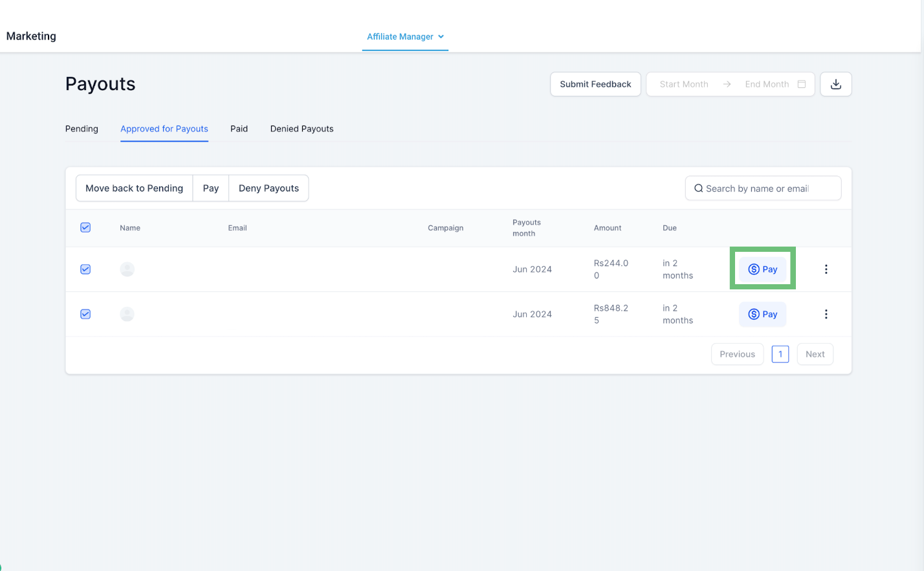Click the Deny Payouts button

(x=269, y=188)
